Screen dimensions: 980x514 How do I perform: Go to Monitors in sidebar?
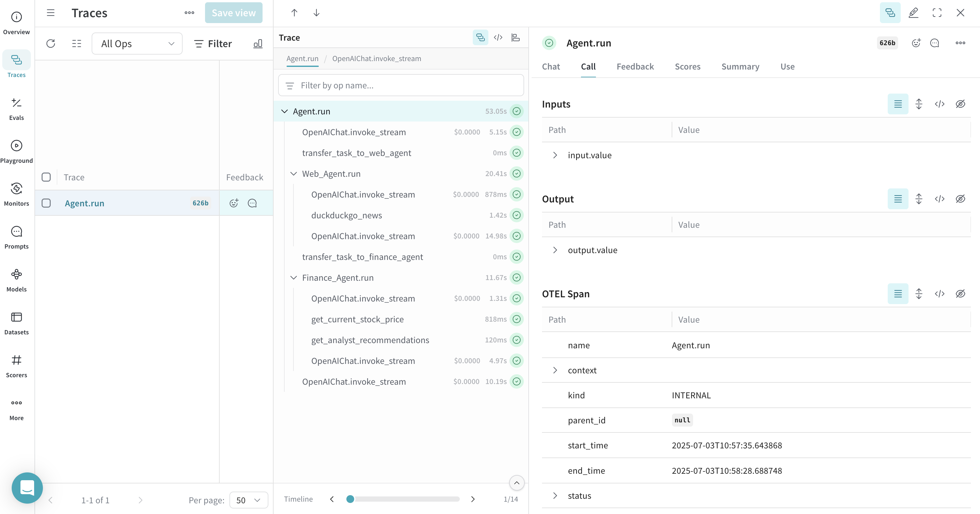[x=16, y=194]
